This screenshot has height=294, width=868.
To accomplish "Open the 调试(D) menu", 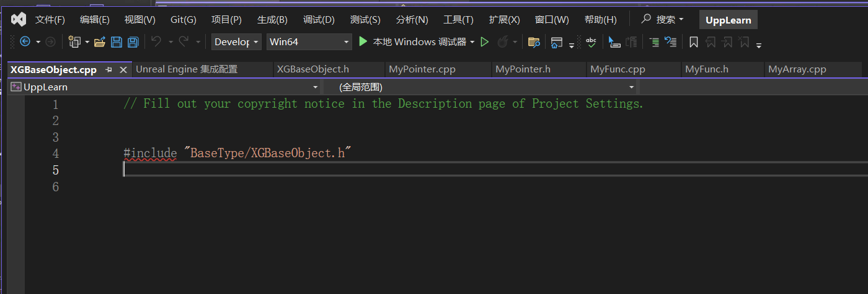I will 319,20.
